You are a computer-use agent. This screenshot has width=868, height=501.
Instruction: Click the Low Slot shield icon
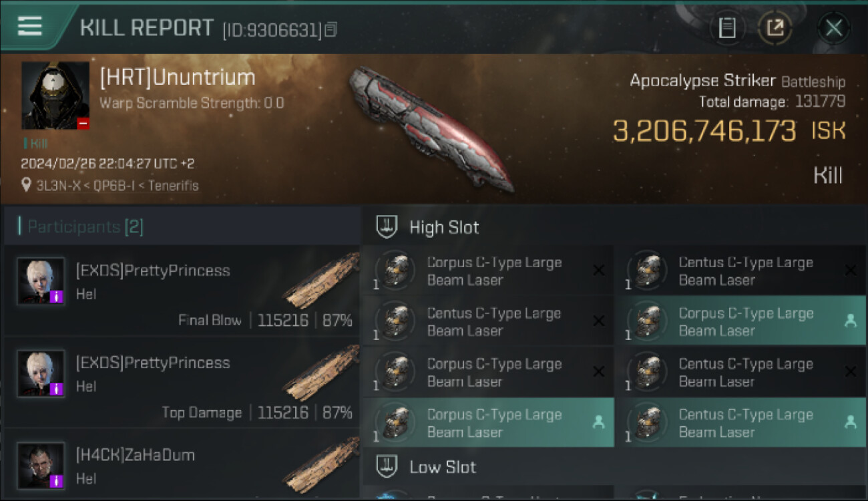387,466
